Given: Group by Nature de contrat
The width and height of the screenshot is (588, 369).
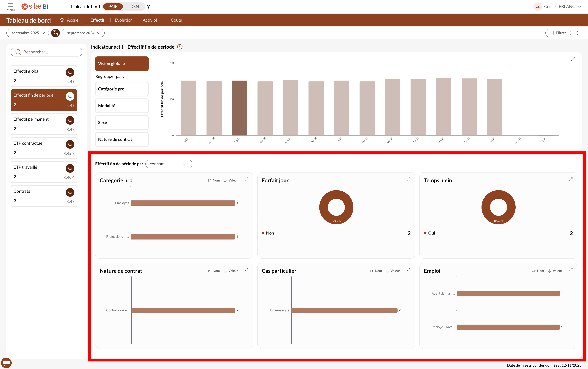Looking at the screenshot, I should click(x=122, y=139).
